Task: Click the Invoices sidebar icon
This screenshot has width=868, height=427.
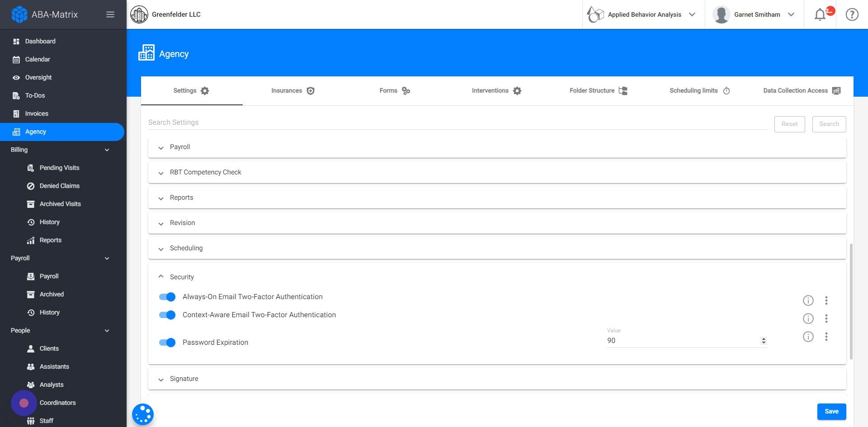Action: point(16,114)
